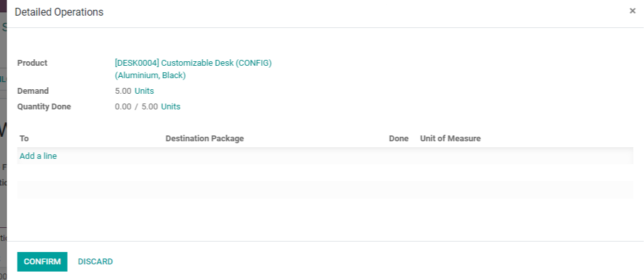Click the Quantity Done field label
The height and width of the screenshot is (280, 644).
[44, 107]
